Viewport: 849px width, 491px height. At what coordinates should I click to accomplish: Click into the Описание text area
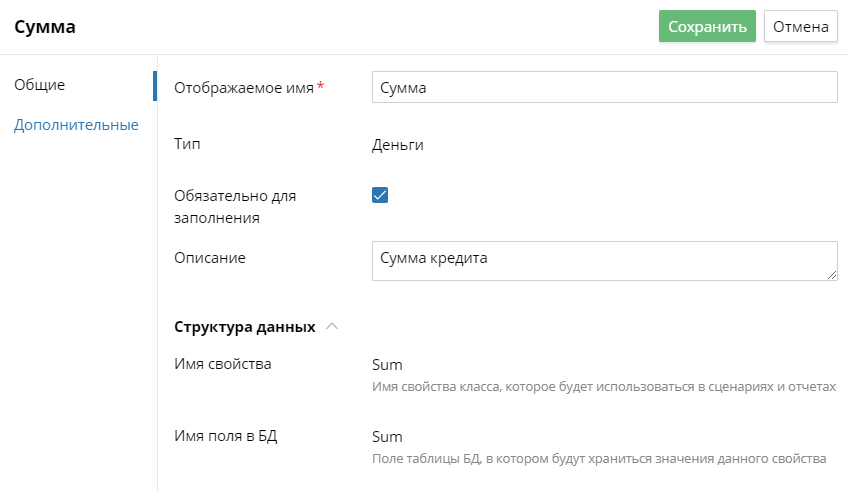tap(604, 260)
